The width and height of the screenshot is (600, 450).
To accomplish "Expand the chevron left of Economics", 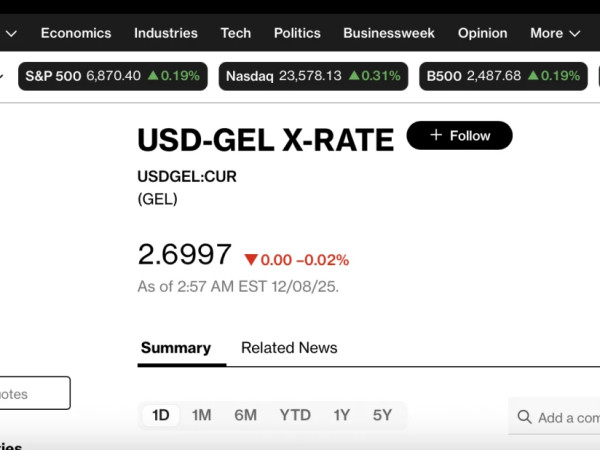I will click(x=11, y=33).
